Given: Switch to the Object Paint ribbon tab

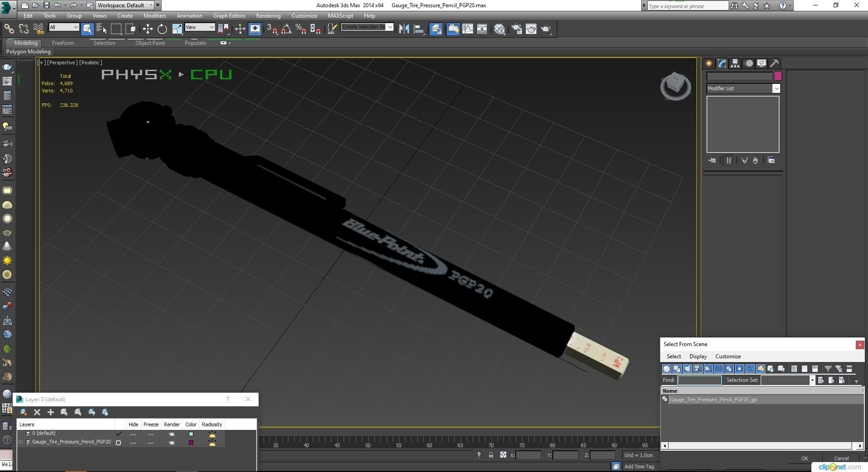Looking at the screenshot, I should (150, 43).
